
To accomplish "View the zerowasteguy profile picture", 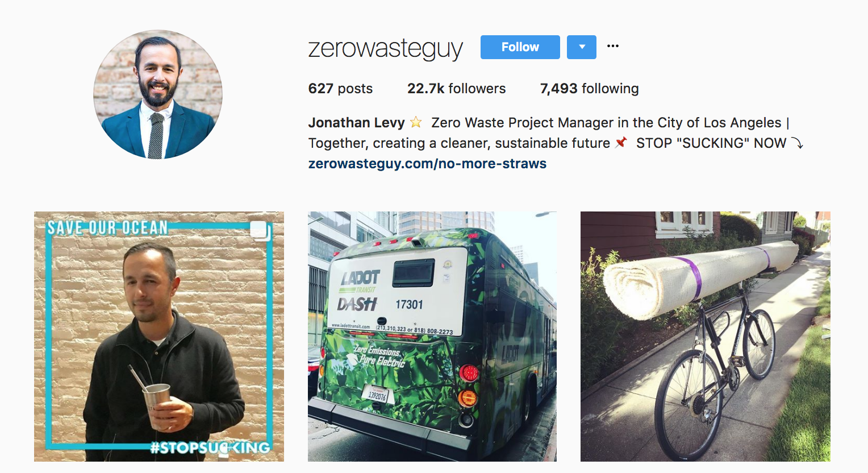I will pos(158,94).
